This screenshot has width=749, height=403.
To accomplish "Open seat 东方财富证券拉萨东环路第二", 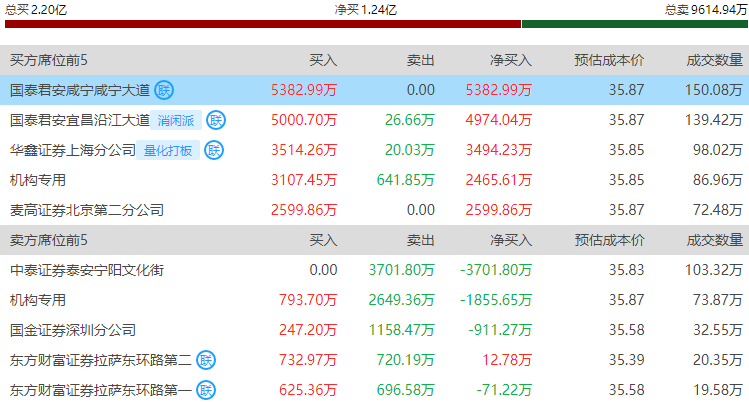I will click(101, 360).
